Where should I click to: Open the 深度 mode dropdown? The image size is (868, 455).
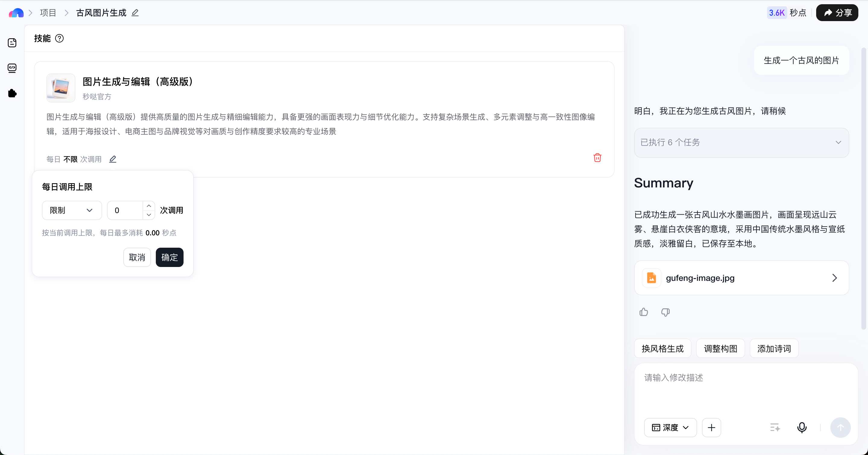(670, 427)
